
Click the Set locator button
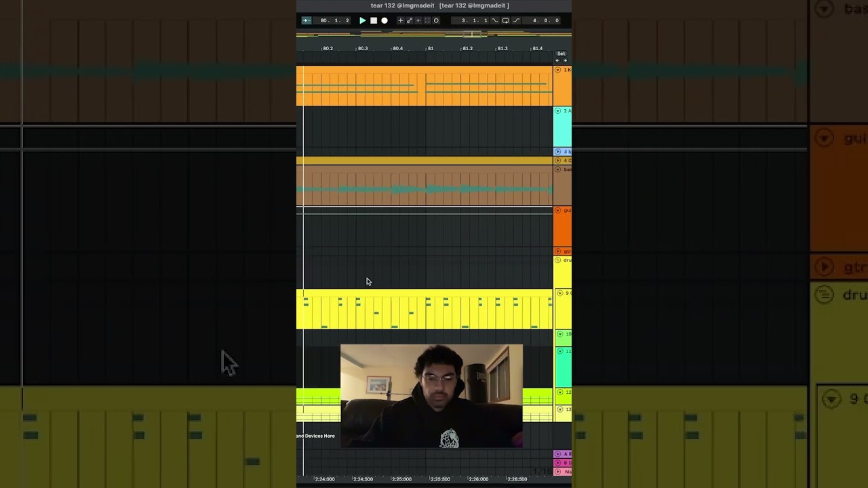[561, 54]
